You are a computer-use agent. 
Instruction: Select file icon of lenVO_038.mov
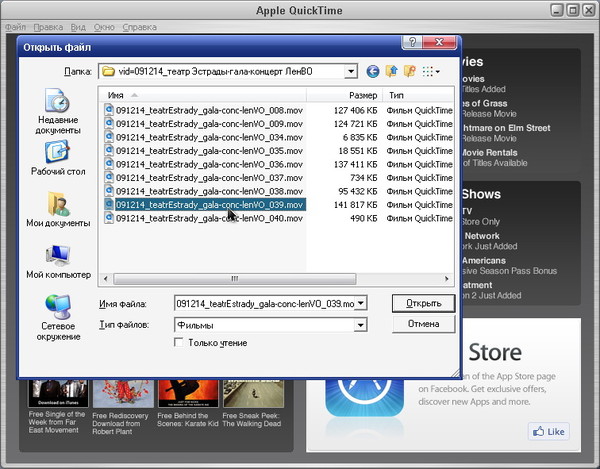109,191
